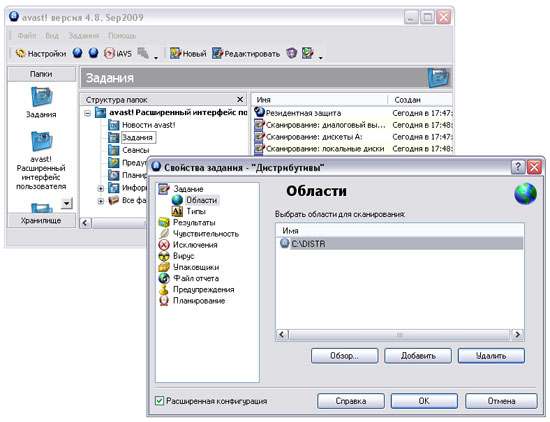Open the dropdown arrow after the iAVS icons
Image resolution: width=550 pixels, height=422 pixels.
[156, 58]
